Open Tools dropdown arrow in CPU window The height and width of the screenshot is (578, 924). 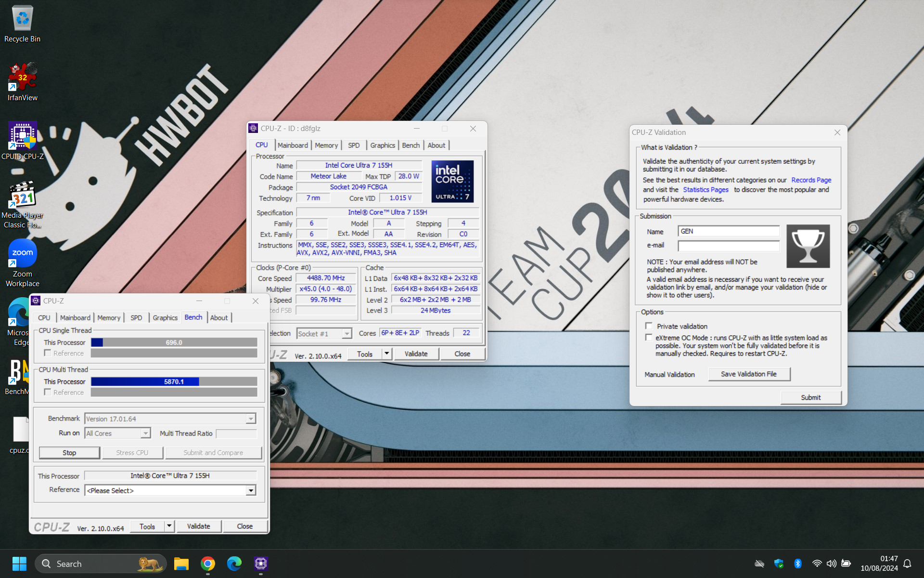point(386,354)
